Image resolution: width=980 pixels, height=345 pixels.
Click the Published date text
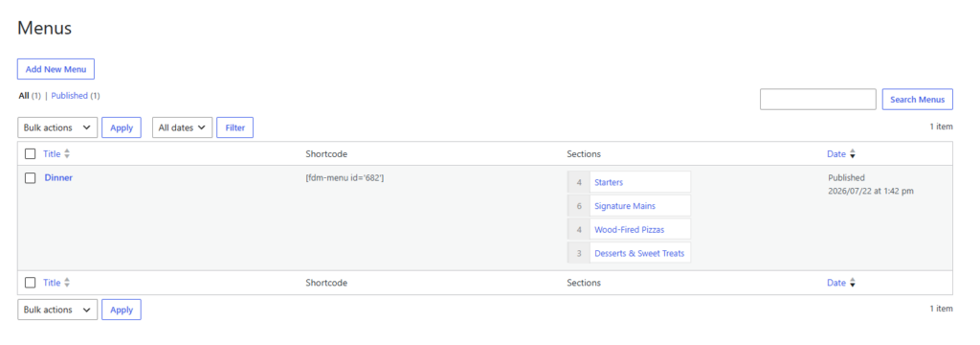click(x=871, y=184)
